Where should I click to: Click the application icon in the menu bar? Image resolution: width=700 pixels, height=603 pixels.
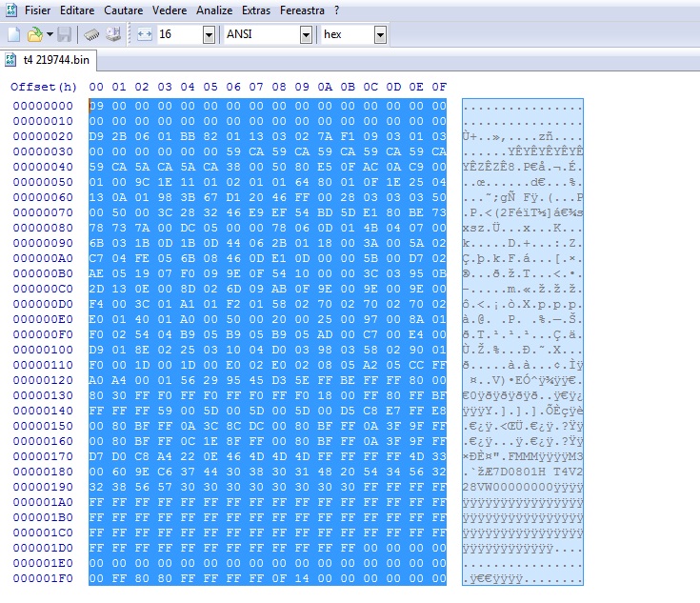(11, 10)
